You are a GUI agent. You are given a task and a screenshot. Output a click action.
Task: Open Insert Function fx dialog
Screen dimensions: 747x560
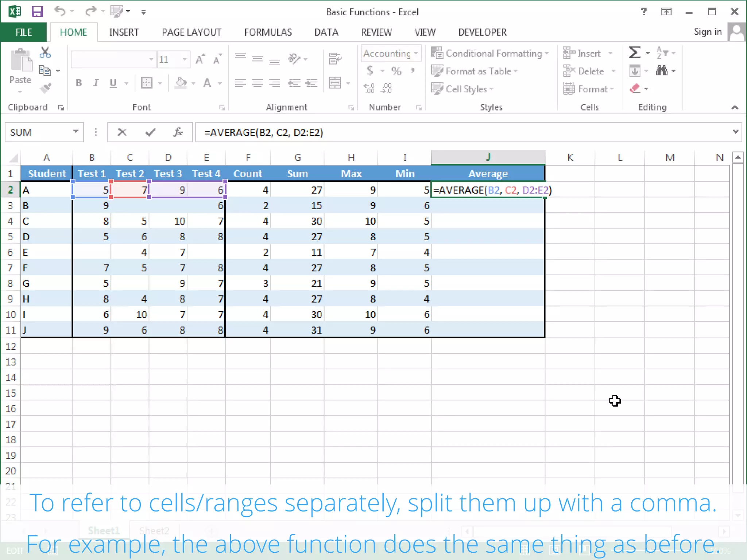coord(178,132)
